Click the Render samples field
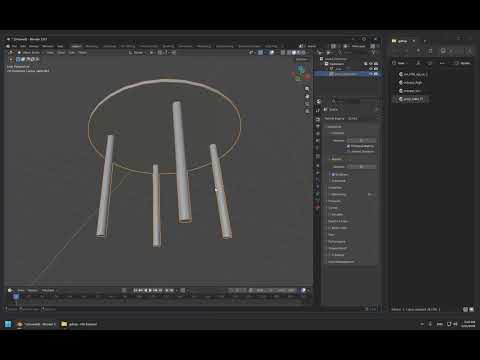Viewport: 480px width, 360px height. pyautogui.click(x=362, y=167)
